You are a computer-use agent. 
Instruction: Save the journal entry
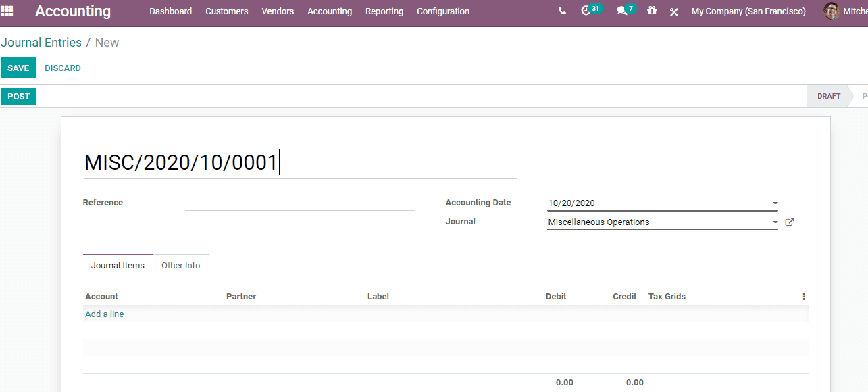pos(18,68)
